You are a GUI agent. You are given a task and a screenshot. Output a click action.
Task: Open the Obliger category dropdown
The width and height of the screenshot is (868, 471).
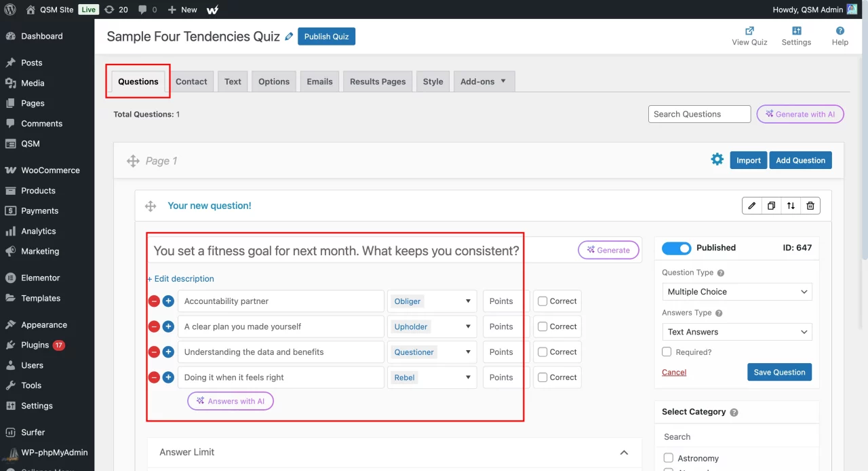click(432, 301)
